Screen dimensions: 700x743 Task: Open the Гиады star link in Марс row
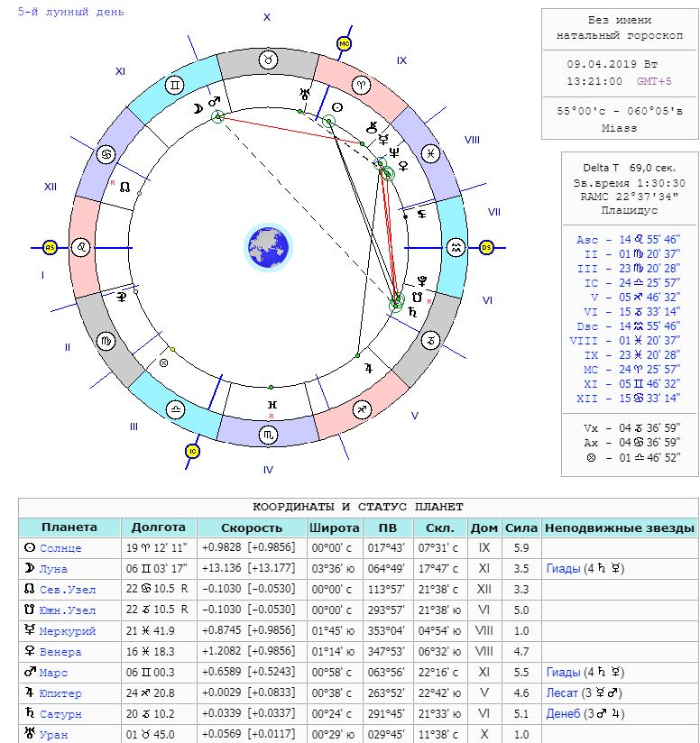pyautogui.click(x=563, y=673)
